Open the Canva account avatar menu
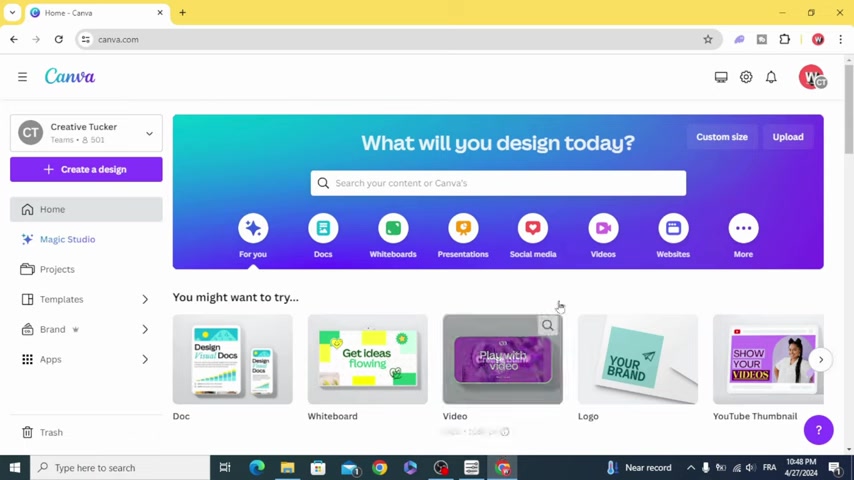This screenshot has height=480, width=854. (812, 77)
